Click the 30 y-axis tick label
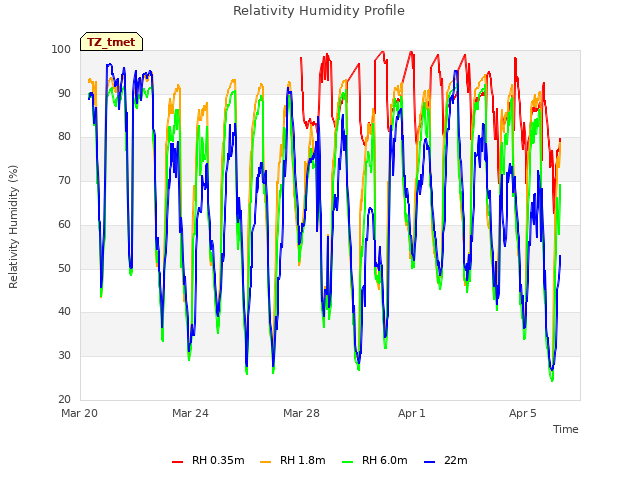This screenshot has height=480, width=640. (x=64, y=356)
